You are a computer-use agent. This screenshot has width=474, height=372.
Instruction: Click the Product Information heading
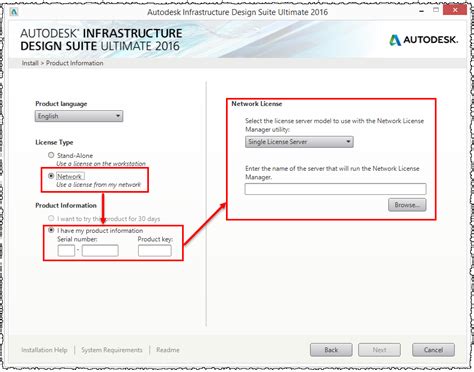66,205
